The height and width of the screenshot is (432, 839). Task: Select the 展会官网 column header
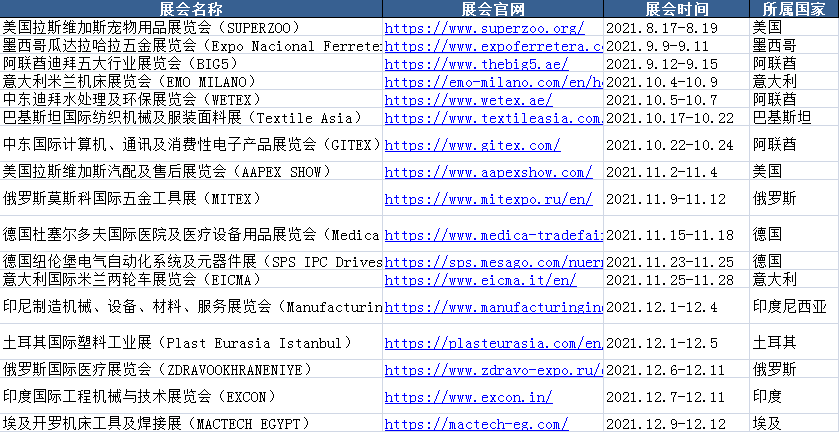[493, 9]
